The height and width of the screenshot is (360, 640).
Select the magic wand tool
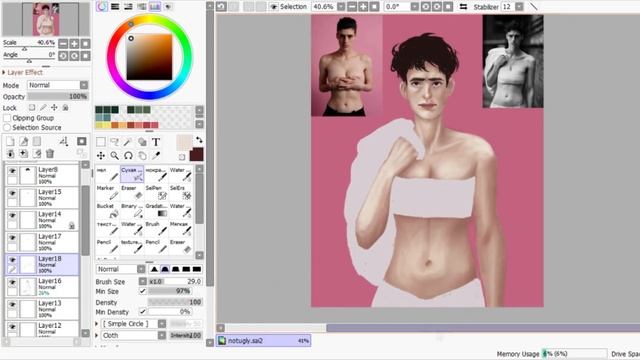pyautogui.click(x=128, y=142)
